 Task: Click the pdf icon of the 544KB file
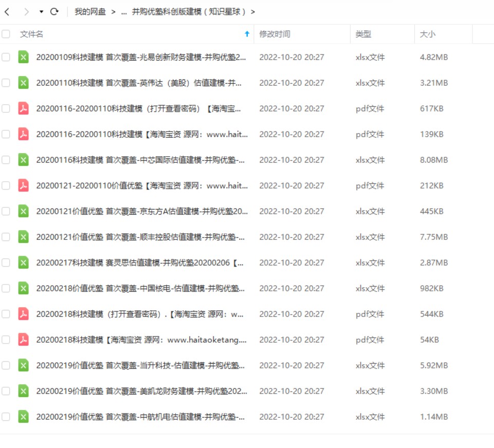pos(23,314)
